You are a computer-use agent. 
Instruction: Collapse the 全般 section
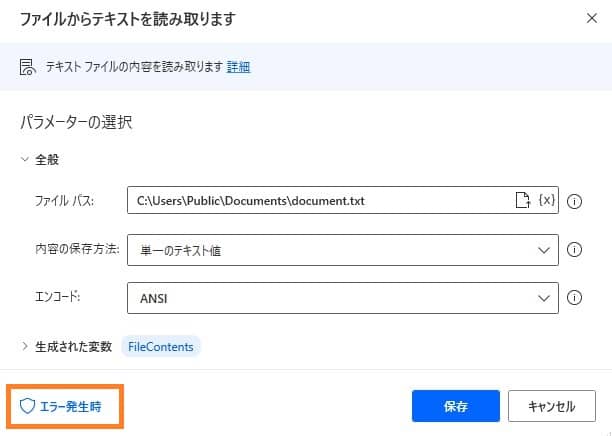[25, 160]
